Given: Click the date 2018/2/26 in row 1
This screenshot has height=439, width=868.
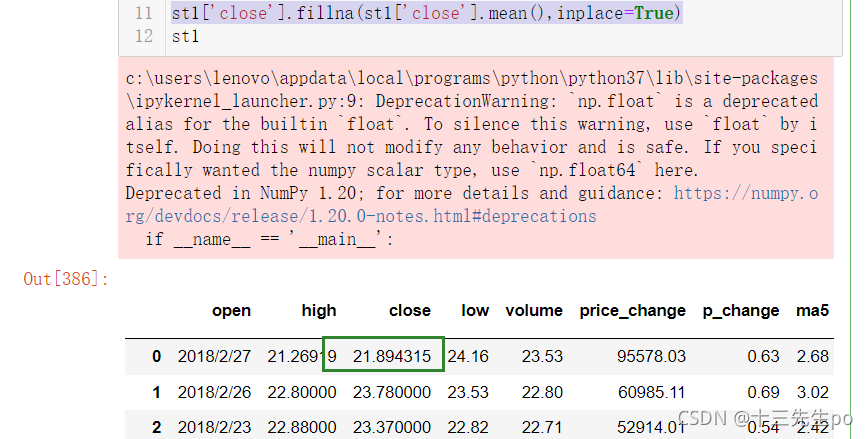Looking at the screenshot, I should [214, 392].
